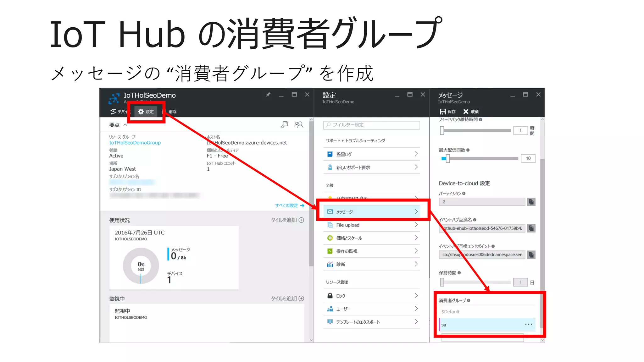644x362 pixels.
Task: Open the デバイス toolbar item
Action: click(x=120, y=112)
